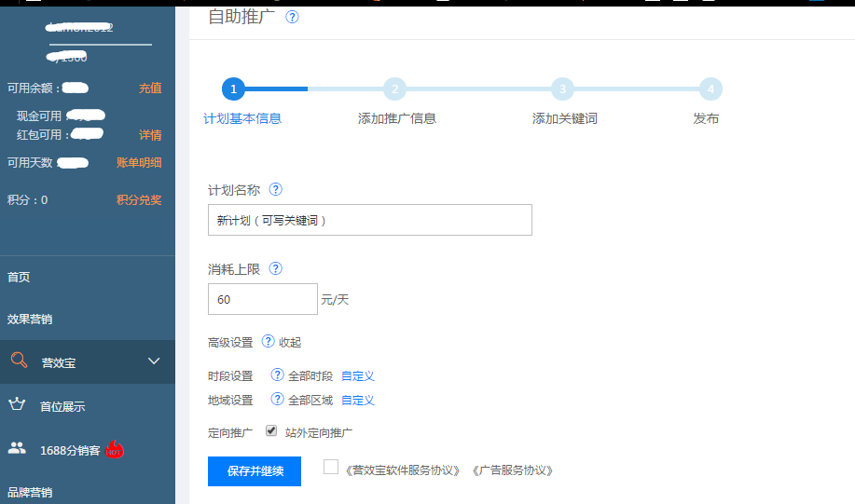Screen dimensions: 855x504
Task: Check the service agreement checkbox
Action: click(x=331, y=467)
